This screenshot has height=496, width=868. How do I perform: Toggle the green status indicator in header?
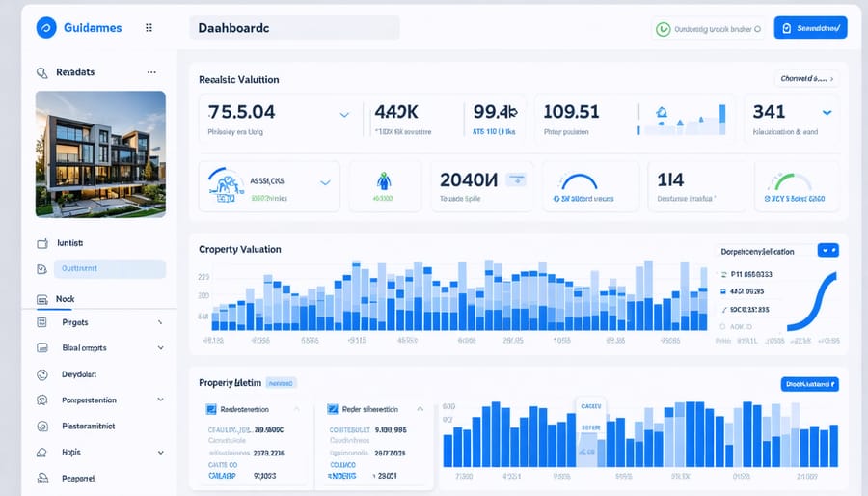663,29
